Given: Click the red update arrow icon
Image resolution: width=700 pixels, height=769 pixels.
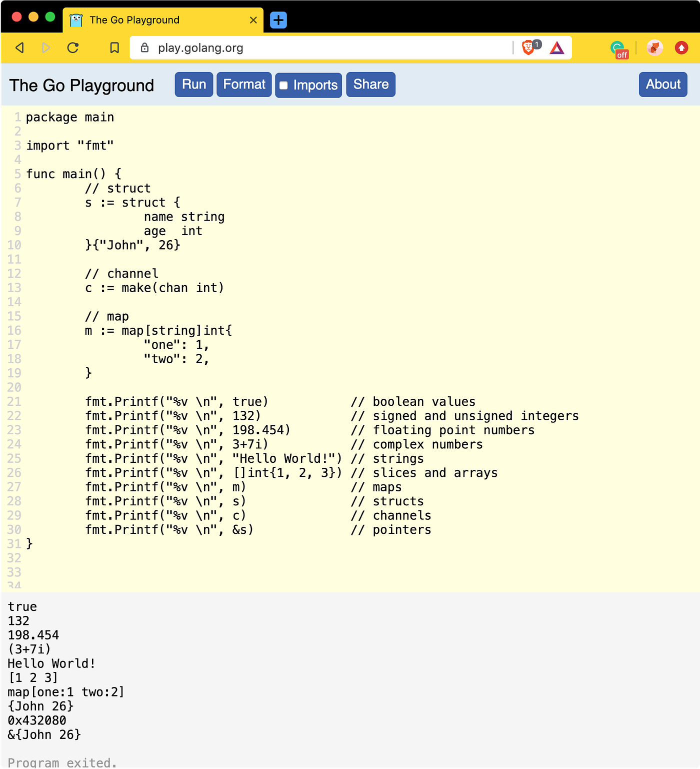Looking at the screenshot, I should (x=681, y=48).
